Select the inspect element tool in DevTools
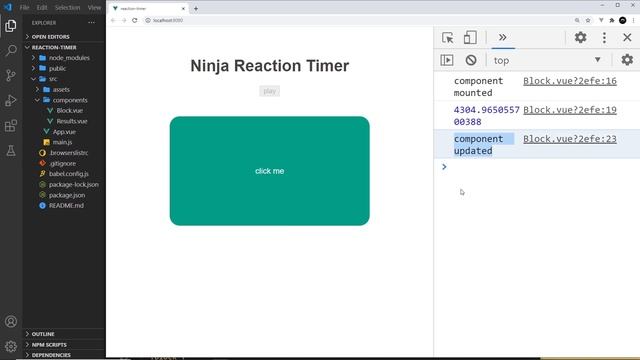This screenshot has height=360, width=640. [x=448, y=38]
